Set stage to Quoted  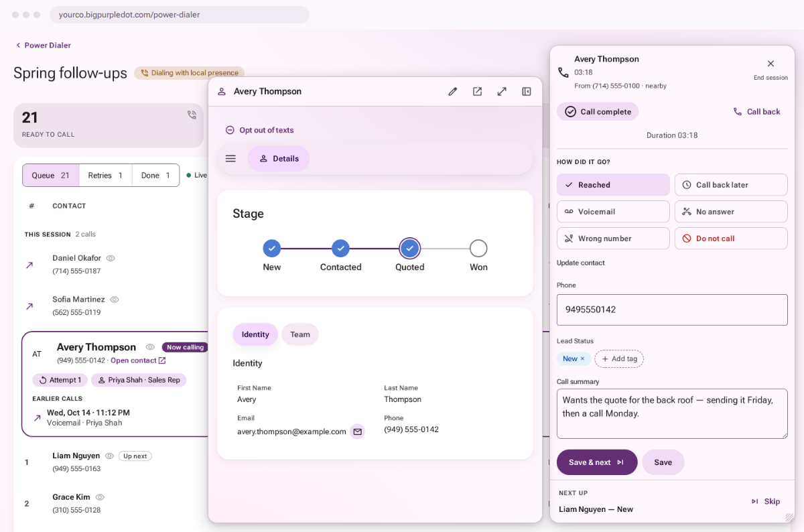point(409,249)
